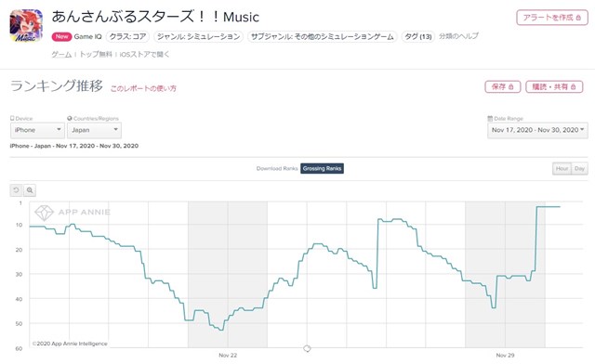The width and height of the screenshot is (595, 364).
Task: Switch granularity to Day
Action: point(579,168)
